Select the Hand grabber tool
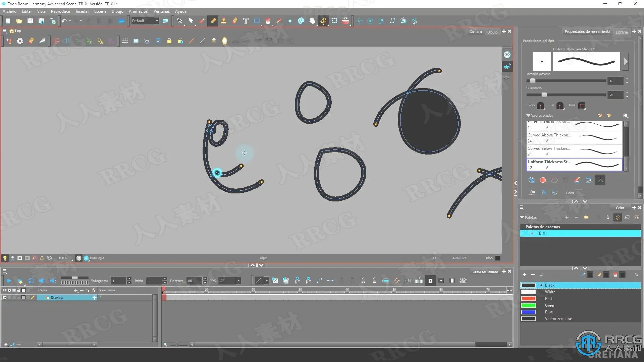This screenshot has width=644, height=362. [x=312, y=21]
